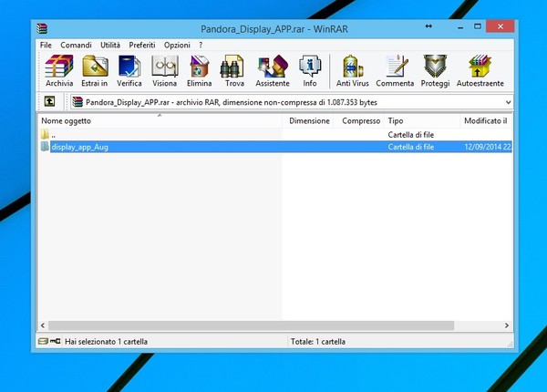Click Cartella di file type in ".." row
547x392 pixels.
(410, 135)
